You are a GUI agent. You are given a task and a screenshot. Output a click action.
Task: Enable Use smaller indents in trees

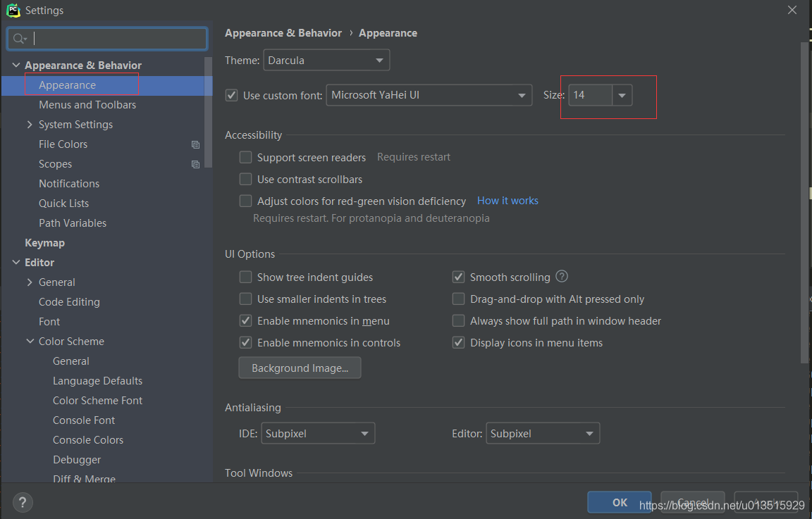coord(245,299)
